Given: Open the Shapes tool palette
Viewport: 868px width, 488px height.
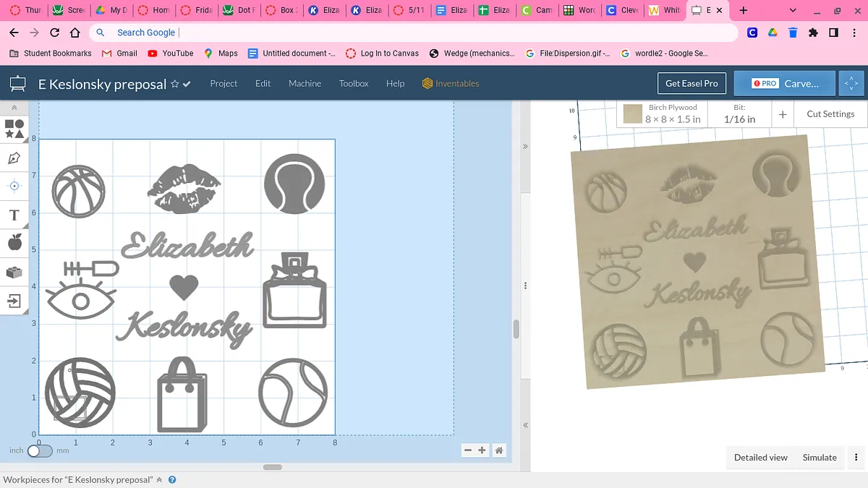Looking at the screenshot, I should [14, 129].
